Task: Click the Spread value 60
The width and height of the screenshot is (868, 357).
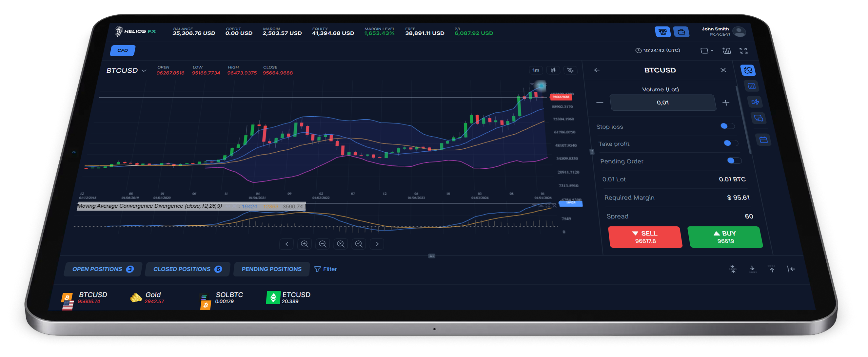Action: pos(749,216)
